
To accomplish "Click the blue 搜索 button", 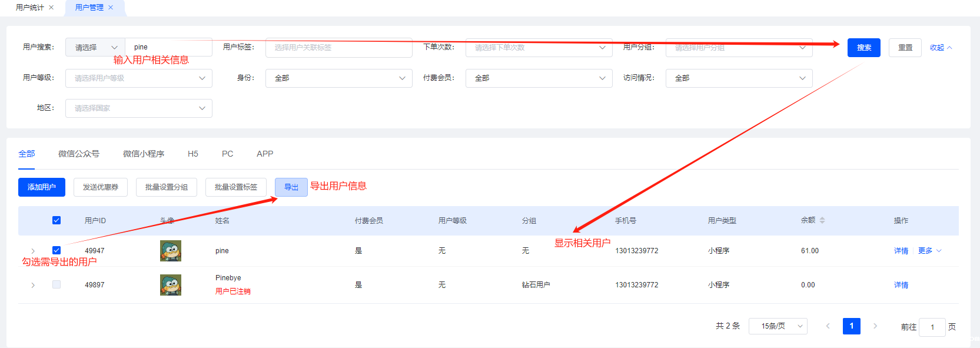I will point(863,48).
